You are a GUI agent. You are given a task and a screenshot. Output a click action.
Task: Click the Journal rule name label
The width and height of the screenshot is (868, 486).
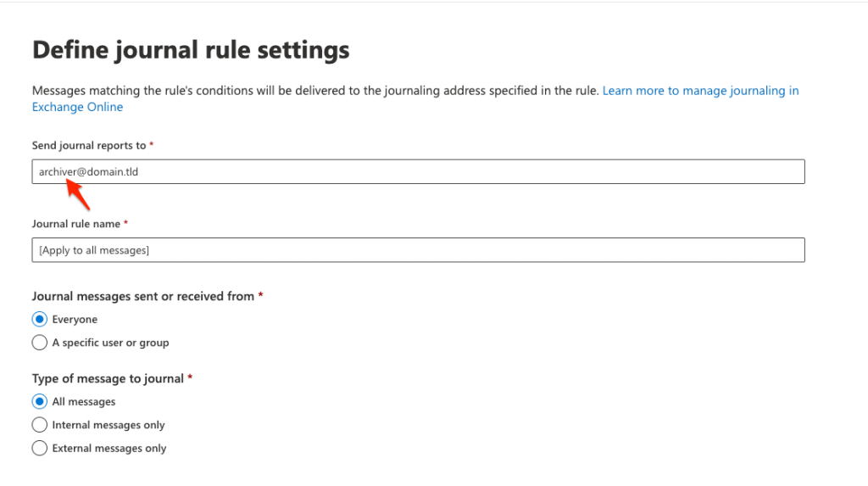click(75, 224)
